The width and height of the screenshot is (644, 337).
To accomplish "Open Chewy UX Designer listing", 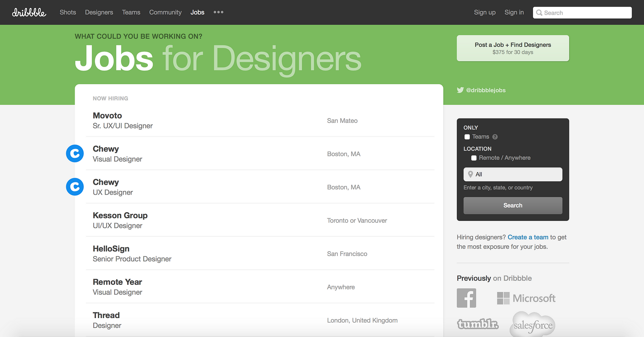I will click(x=260, y=187).
